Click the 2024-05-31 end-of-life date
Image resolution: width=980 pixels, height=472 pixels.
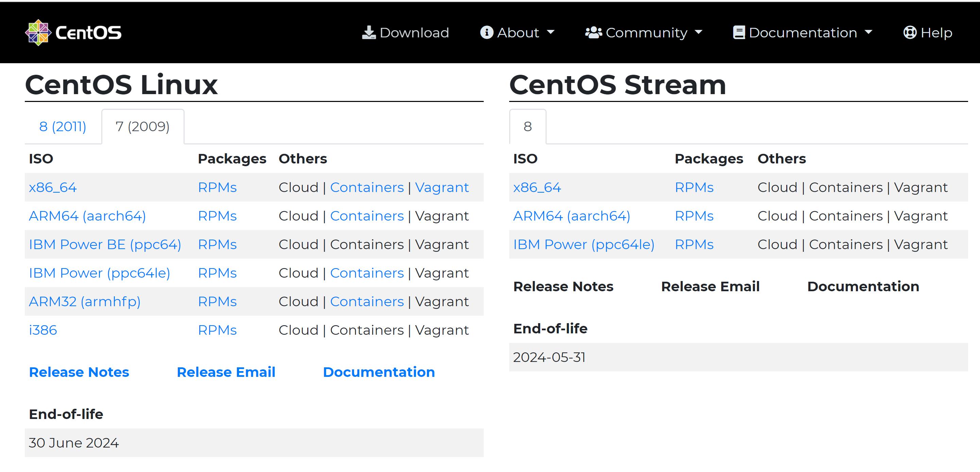coord(549,357)
